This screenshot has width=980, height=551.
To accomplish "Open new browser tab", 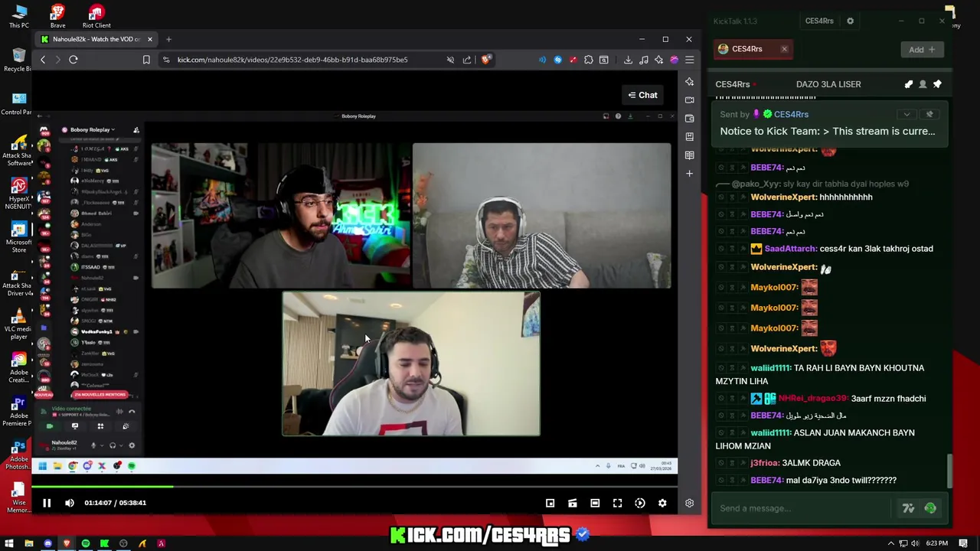I will coord(169,39).
